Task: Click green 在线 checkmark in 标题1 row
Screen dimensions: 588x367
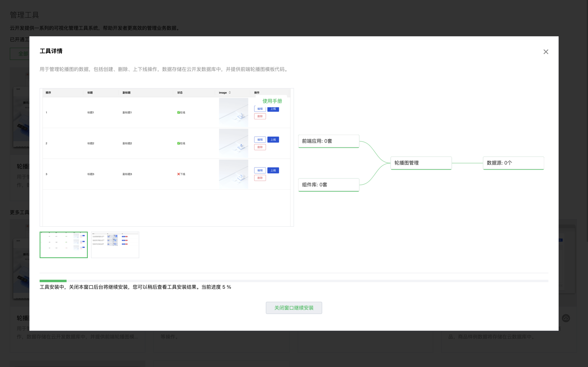Action: [179, 112]
